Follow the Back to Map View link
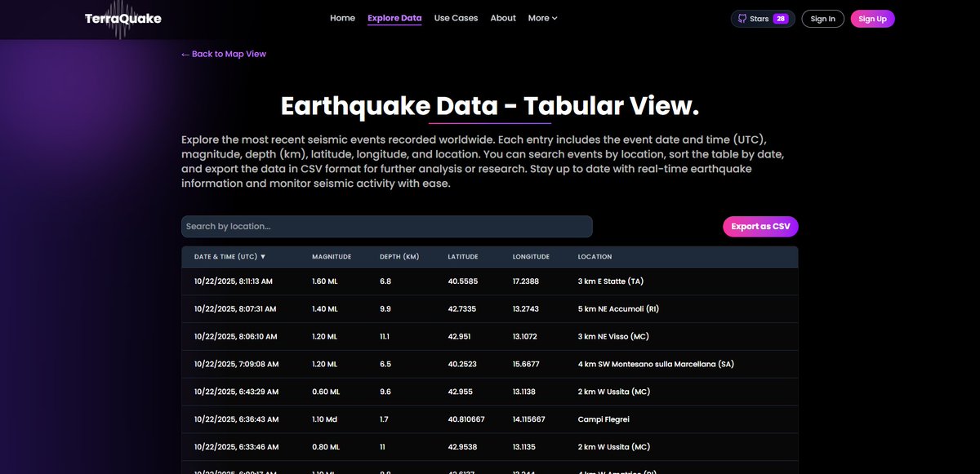Image resolution: width=980 pixels, height=474 pixels. (x=224, y=53)
